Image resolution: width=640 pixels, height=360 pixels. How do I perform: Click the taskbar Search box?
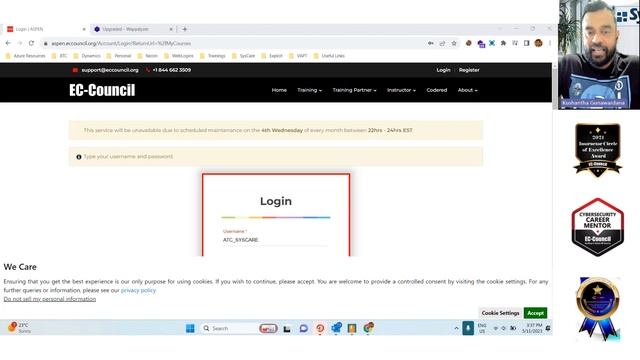click(x=229, y=329)
